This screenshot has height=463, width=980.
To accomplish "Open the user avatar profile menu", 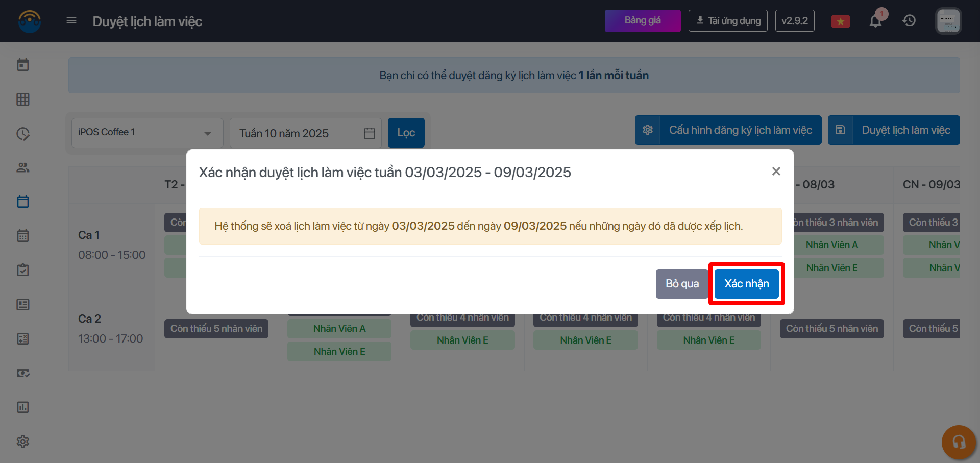I will pos(948,21).
